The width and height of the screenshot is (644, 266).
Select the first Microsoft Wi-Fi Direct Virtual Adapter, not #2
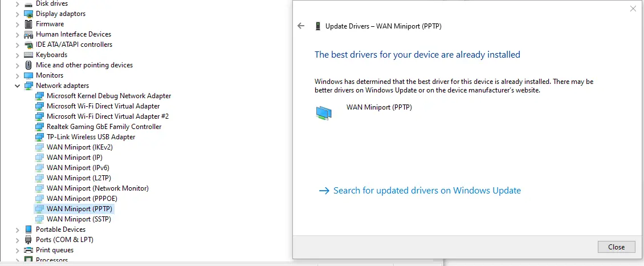click(103, 106)
